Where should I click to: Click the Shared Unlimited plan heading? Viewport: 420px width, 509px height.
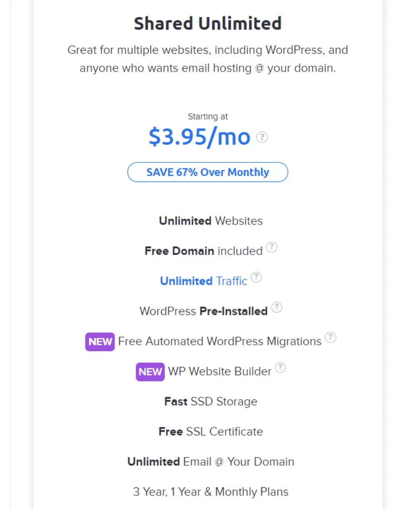[207, 23]
